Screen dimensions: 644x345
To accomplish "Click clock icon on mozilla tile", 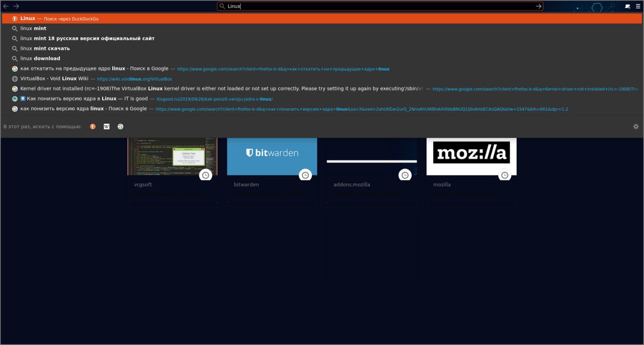I will click(504, 175).
